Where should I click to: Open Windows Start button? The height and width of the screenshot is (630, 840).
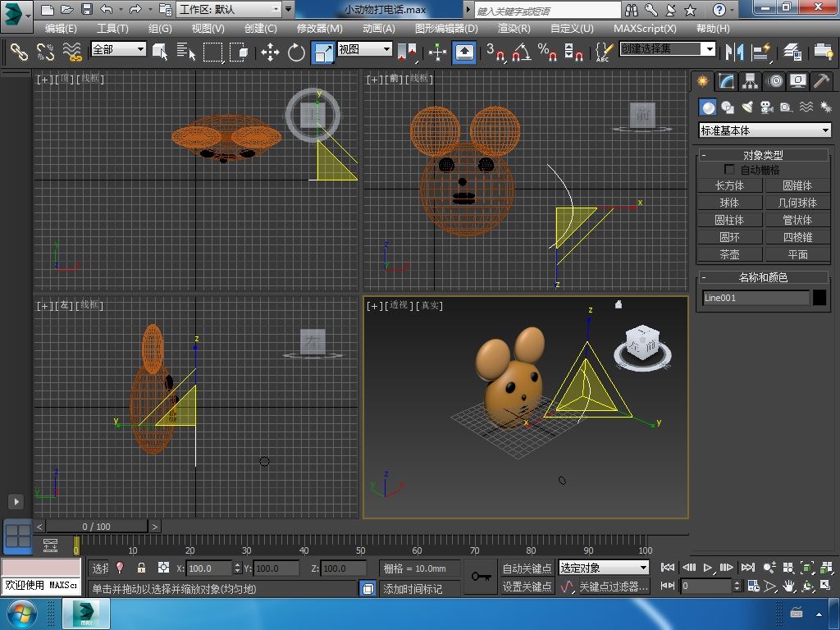click(x=21, y=614)
